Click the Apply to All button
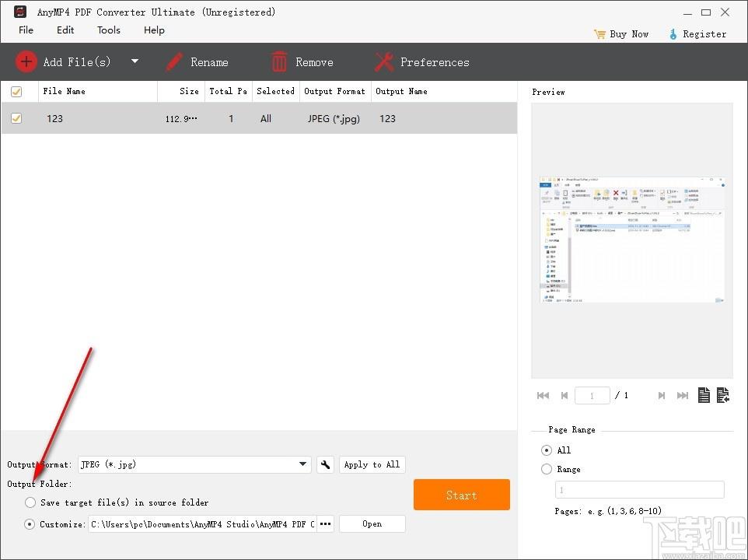Screen dimensions: 748x560 point(372,464)
